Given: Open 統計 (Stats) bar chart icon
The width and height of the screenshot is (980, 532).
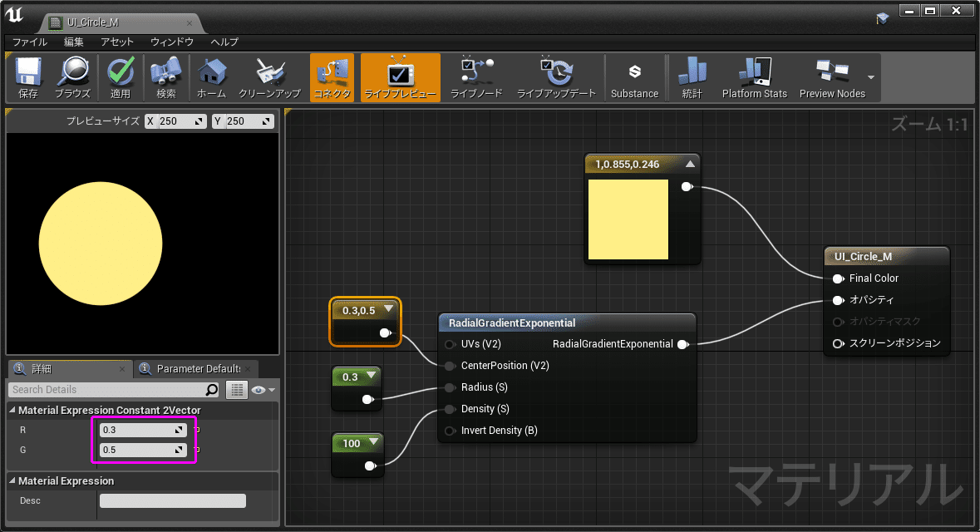Looking at the screenshot, I should [692, 77].
